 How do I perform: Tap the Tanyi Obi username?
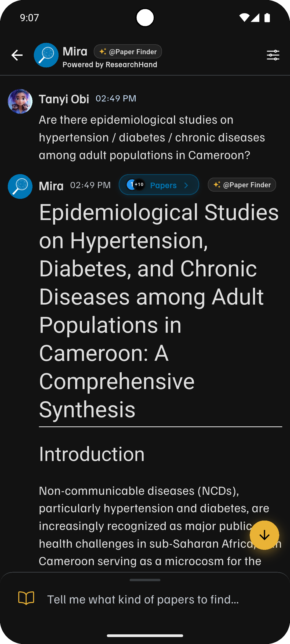pyautogui.click(x=64, y=99)
